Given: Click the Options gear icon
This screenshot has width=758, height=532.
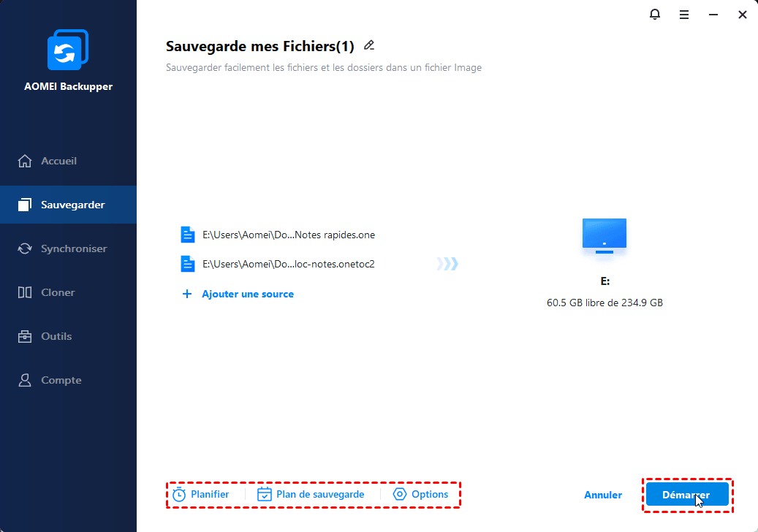Looking at the screenshot, I should (x=400, y=494).
